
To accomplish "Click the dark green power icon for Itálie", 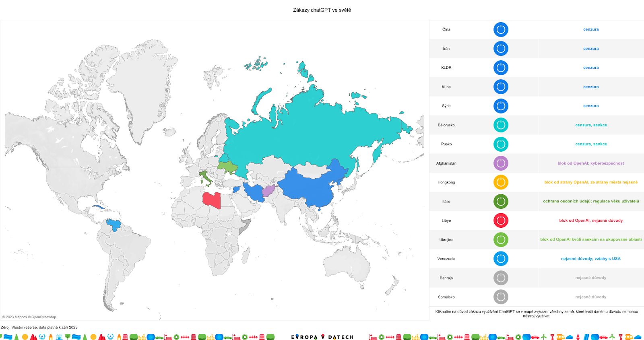I will point(501,202).
